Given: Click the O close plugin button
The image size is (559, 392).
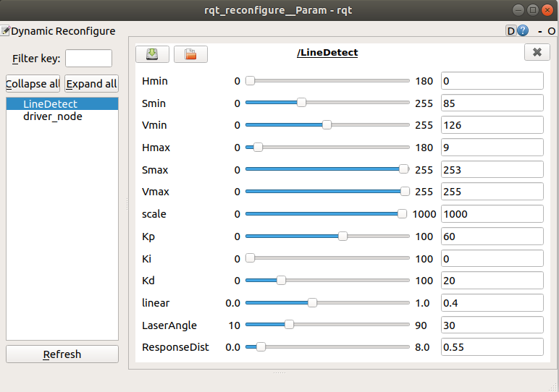Looking at the screenshot, I should (551, 31).
